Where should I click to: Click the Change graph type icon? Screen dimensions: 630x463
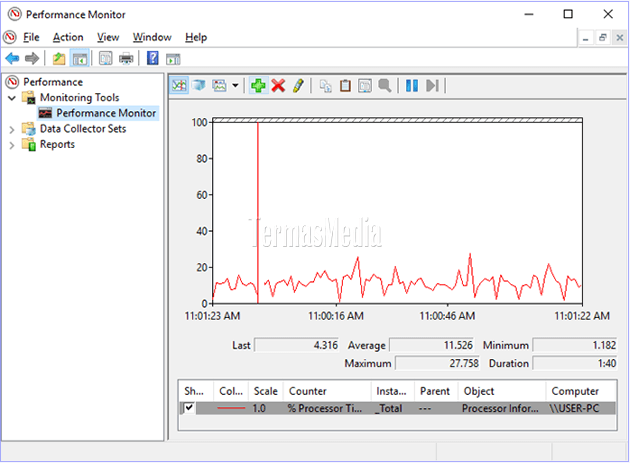click(219, 85)
